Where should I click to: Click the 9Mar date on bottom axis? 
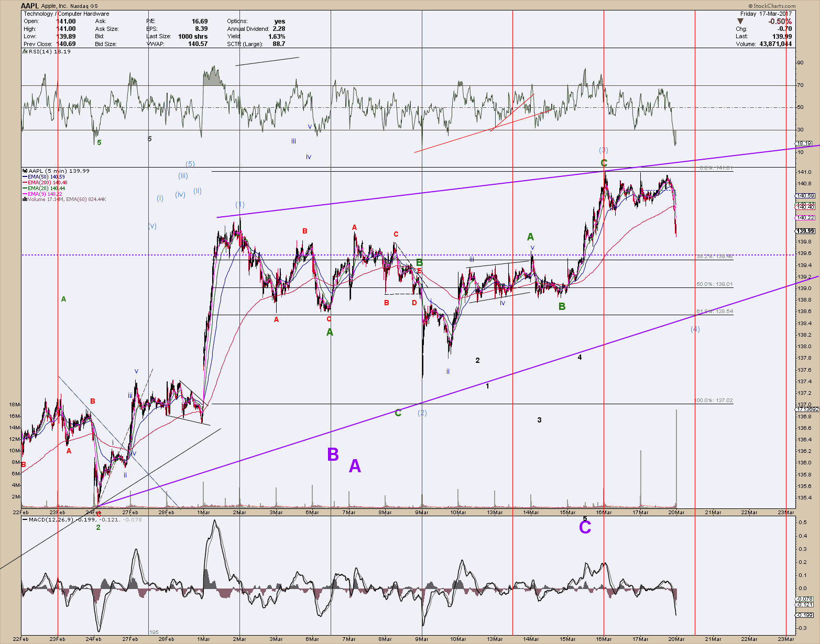coord(422,513)
